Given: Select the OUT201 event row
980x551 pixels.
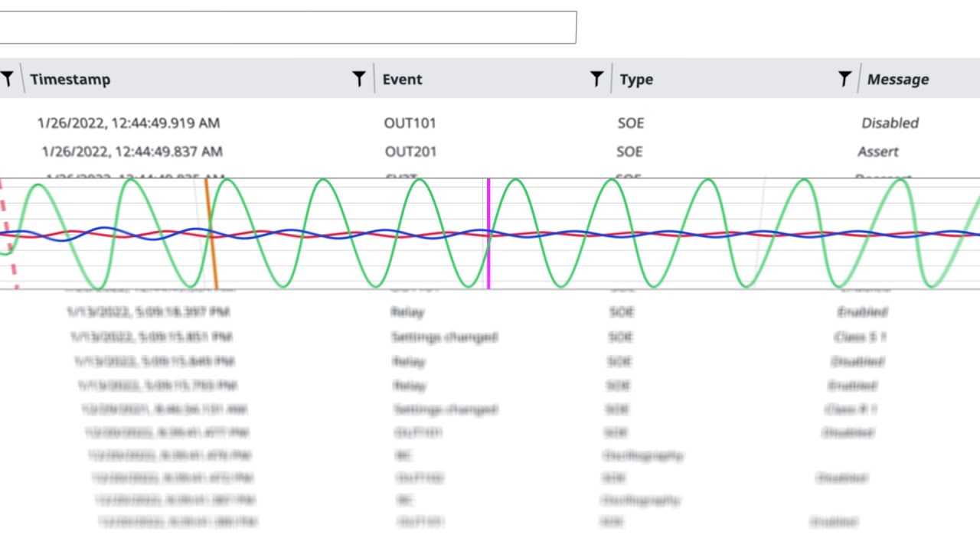Looking at the screenshot, I should click(490, 152).
